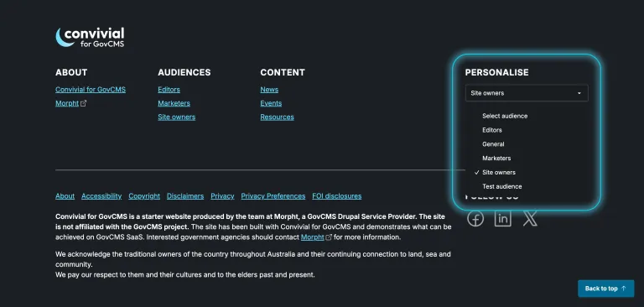Click the CONTENT column heading
Viewport: 644px width, 307px height.
pos(283,72)
